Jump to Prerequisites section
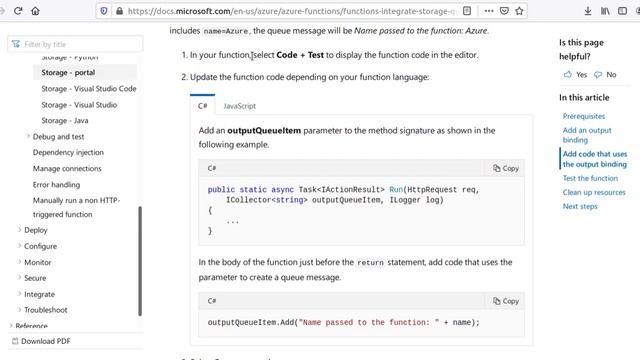 (x=584, y=116)
